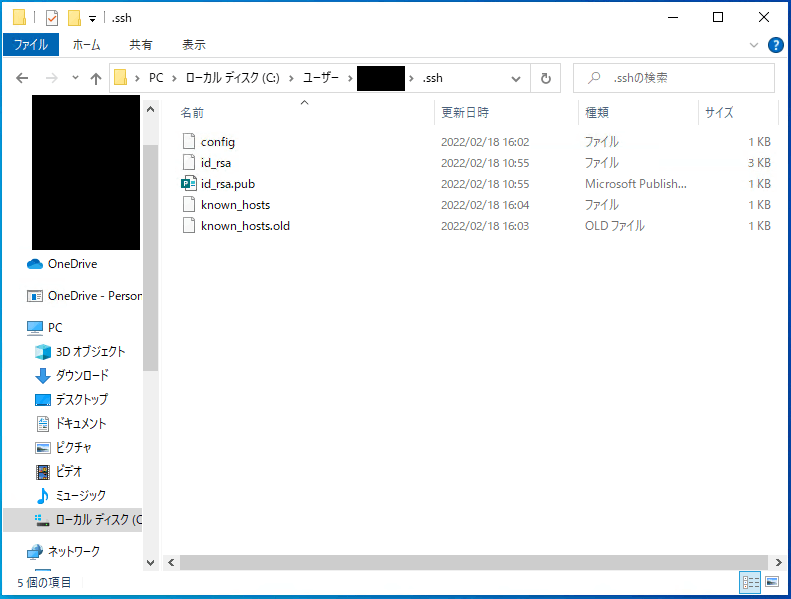The width and height of the screenshot is (791, 599).
Task: Switch to the ホーム ribbon tab
Action: (x=86, y=44)
